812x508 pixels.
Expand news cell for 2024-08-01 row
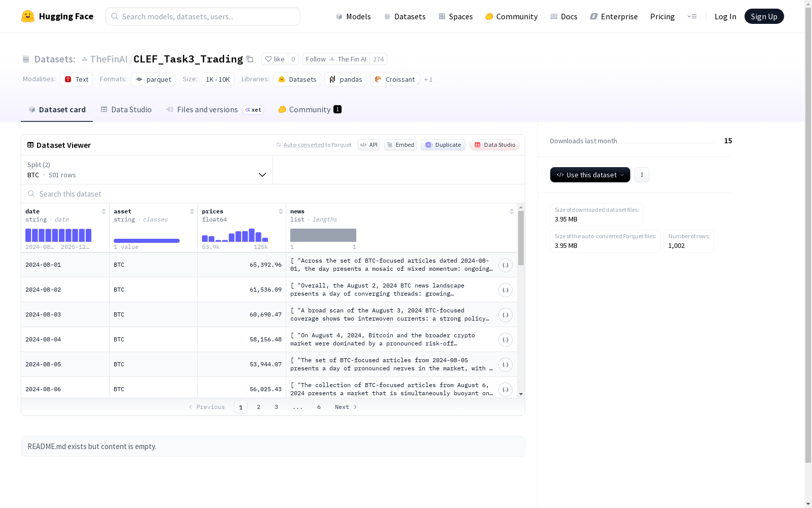pyautogui.click(x=505, y=265)
